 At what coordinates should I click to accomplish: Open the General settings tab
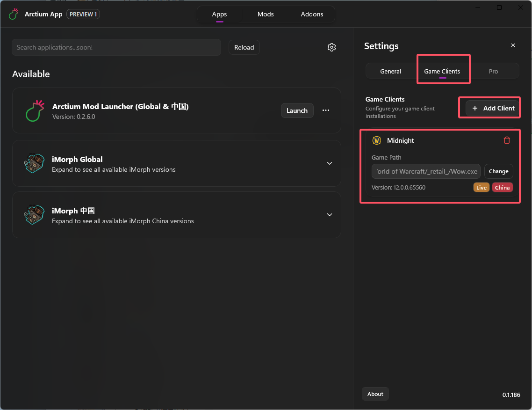(390, 71)
